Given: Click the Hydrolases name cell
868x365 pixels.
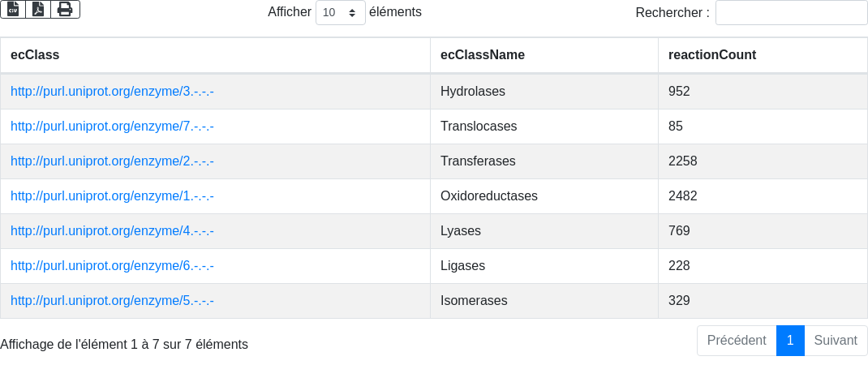Looking at the screenshot, I should click(x=473, y=92).
